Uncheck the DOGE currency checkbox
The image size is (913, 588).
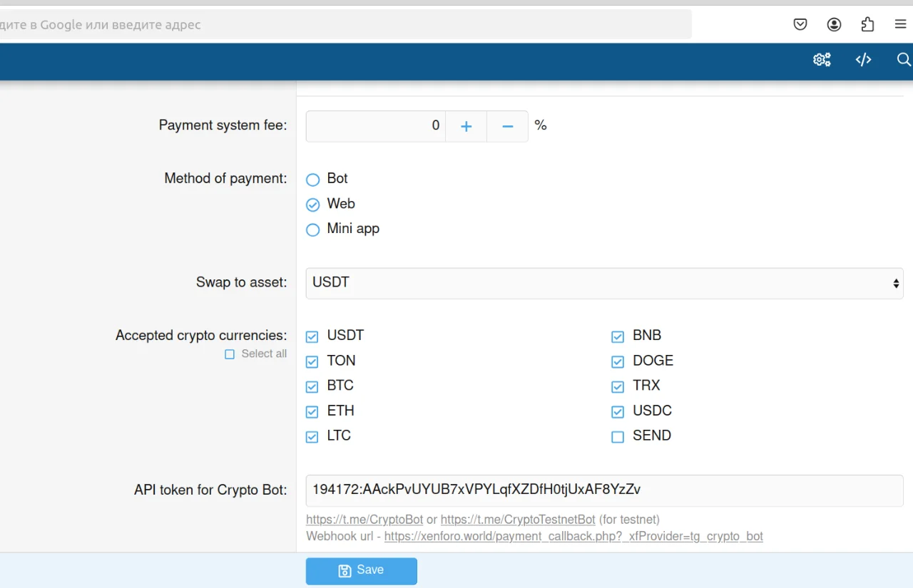[618, 362]
